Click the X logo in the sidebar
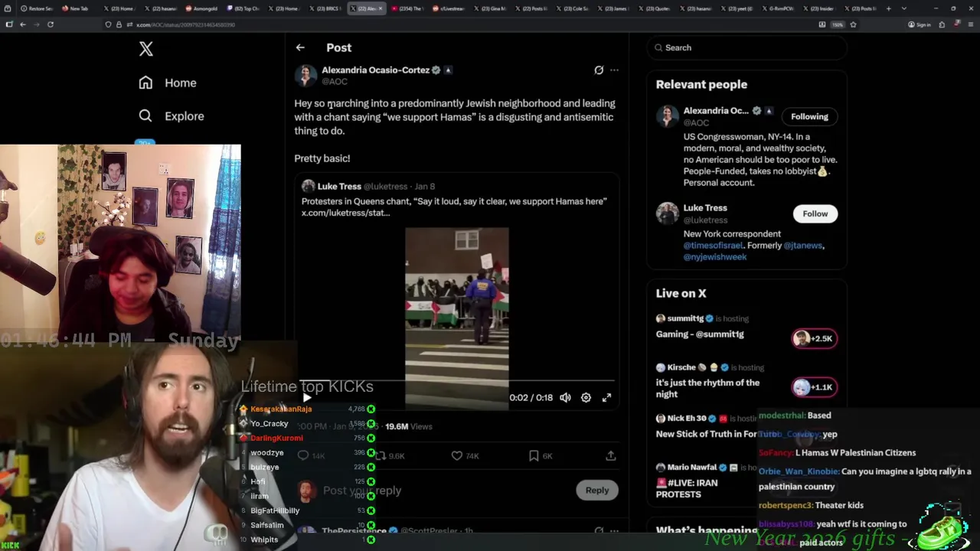This screenshot has width=980, height=551. pos(145,49)
